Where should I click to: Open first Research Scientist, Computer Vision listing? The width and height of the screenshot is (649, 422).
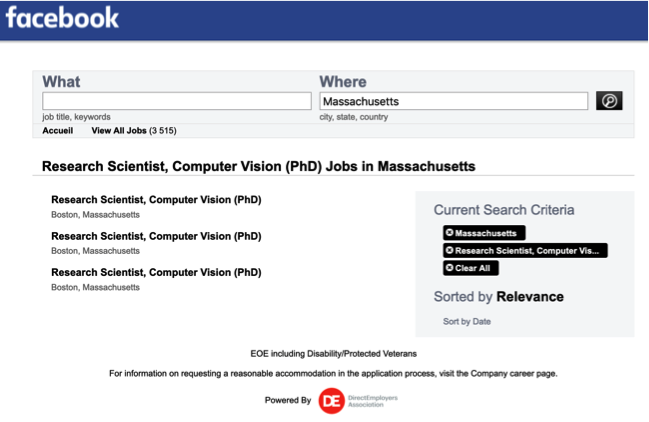coord(156,200)
